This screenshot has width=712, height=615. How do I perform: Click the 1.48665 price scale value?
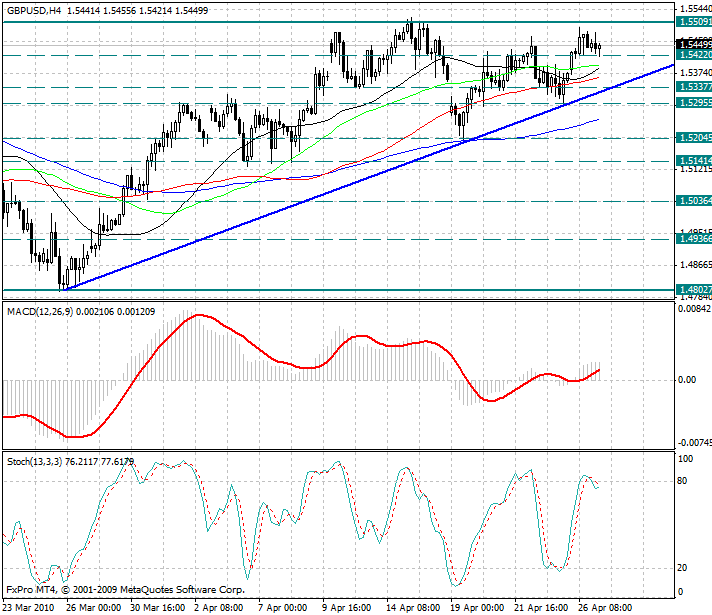tap(696, 265)
